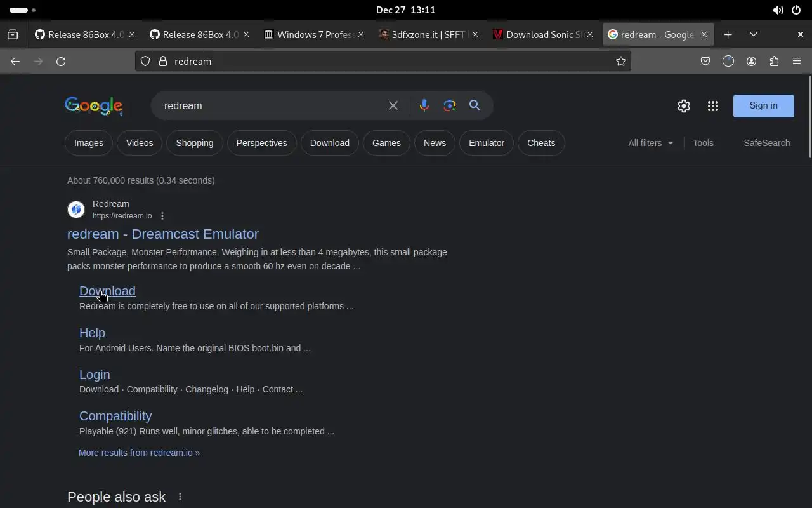Click the circular profile icon in toolbar
The image size is (812, 508).
pyautogui.click(x=728, y=61)
